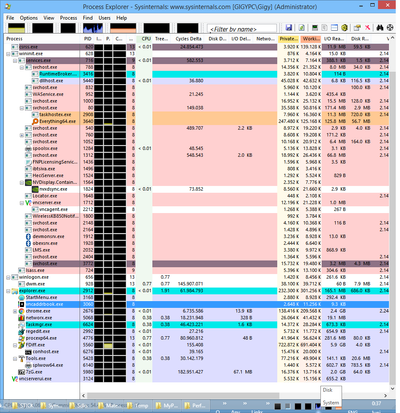Viewport: 400px width, 413px height.
Task: Collapse the FDiff.exe tree node
Action: [x=15, y=345]
